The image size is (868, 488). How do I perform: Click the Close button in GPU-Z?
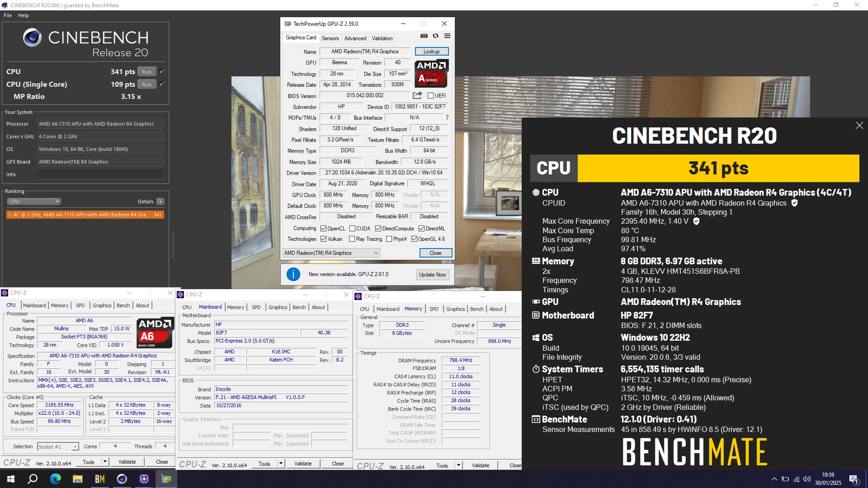click(x=435, y=253)
